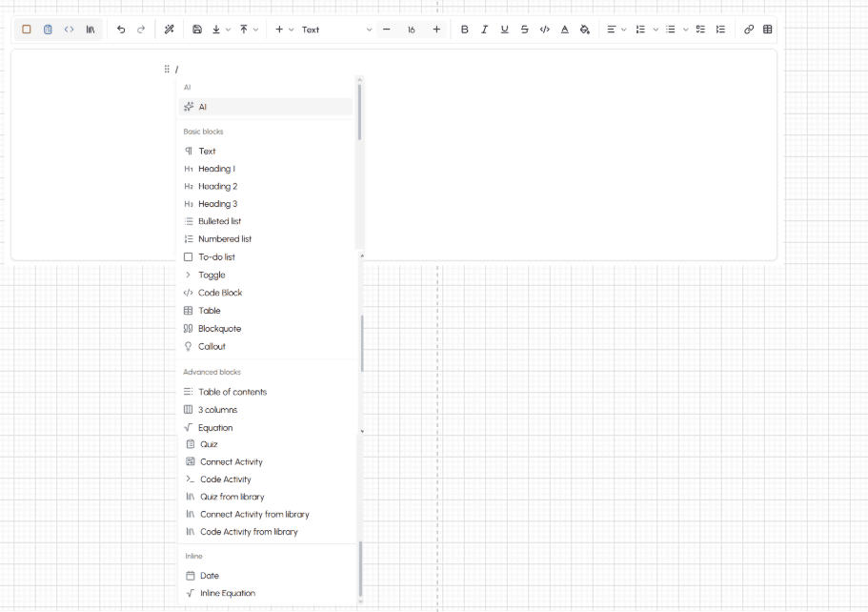This screenshot has width=868, height=612.
Task: Click the save disk icon
Action: (197, 30)
